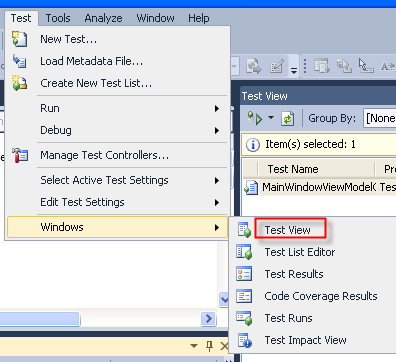Click the New Test icon
This screenshot has height=362, width=396.
19,39
